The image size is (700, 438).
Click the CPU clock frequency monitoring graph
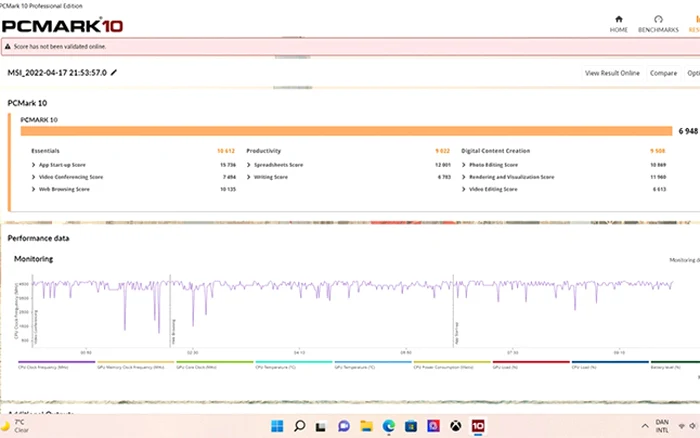353,310
